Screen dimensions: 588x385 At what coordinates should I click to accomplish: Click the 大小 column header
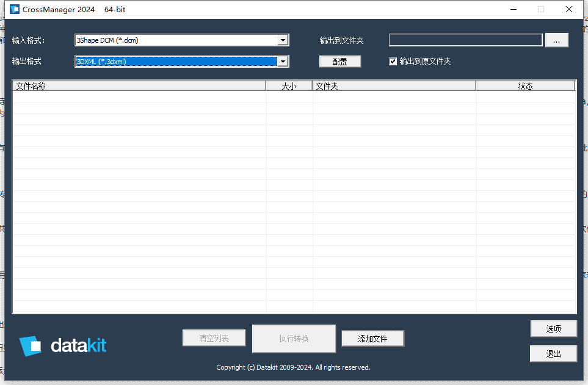[x=289, y=85]
